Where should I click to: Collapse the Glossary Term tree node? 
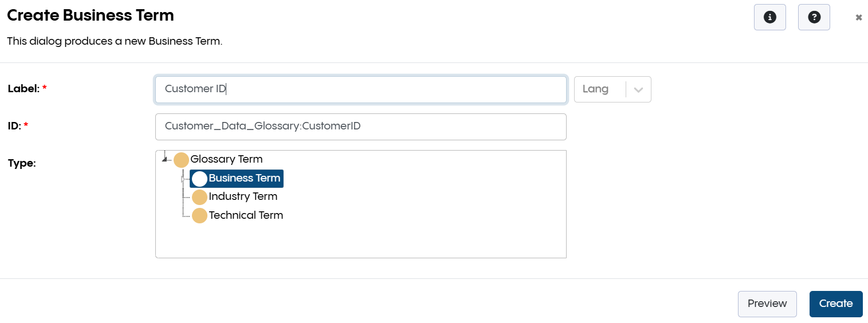coord(165,159)
